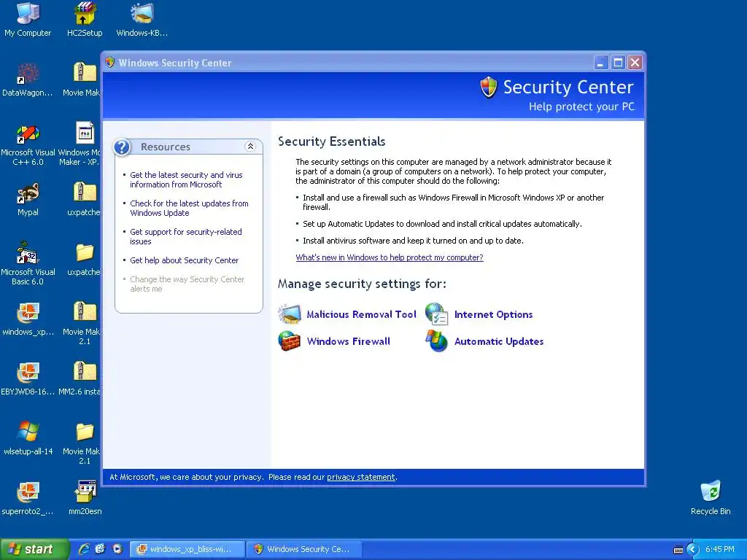Viewport: 747px width, 560px height.
Task: Click the Security Essentials heading
Action: pos(332,141)
